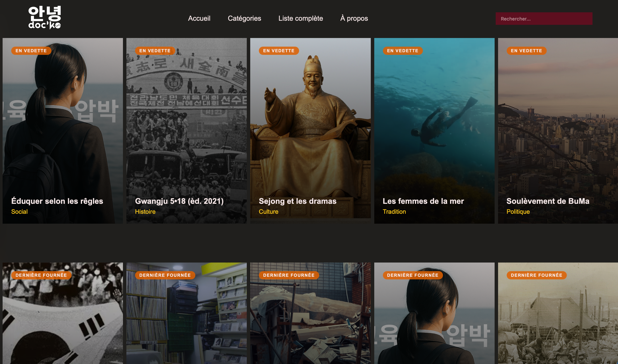
Task: Filter by the Social category label
Action: tap(19, 212)
